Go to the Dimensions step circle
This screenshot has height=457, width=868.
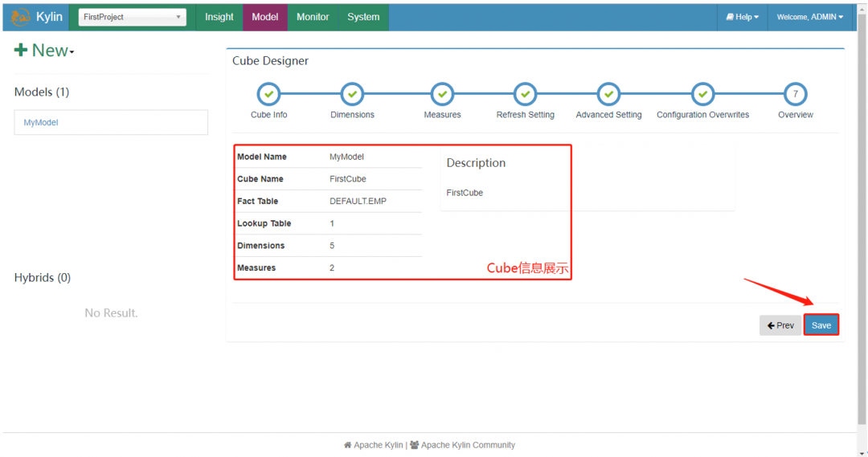tap(352, 94)
